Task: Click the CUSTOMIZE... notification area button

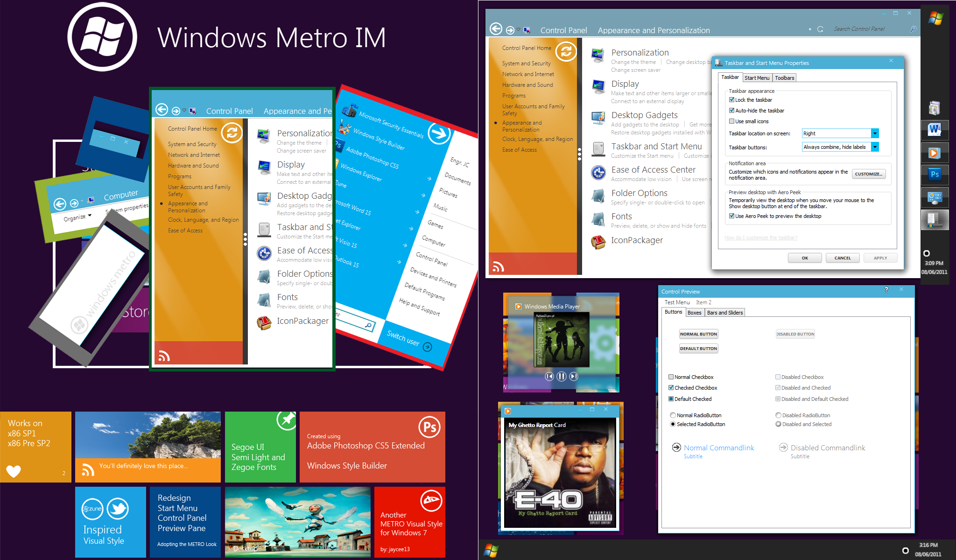Action: point(869,174)
